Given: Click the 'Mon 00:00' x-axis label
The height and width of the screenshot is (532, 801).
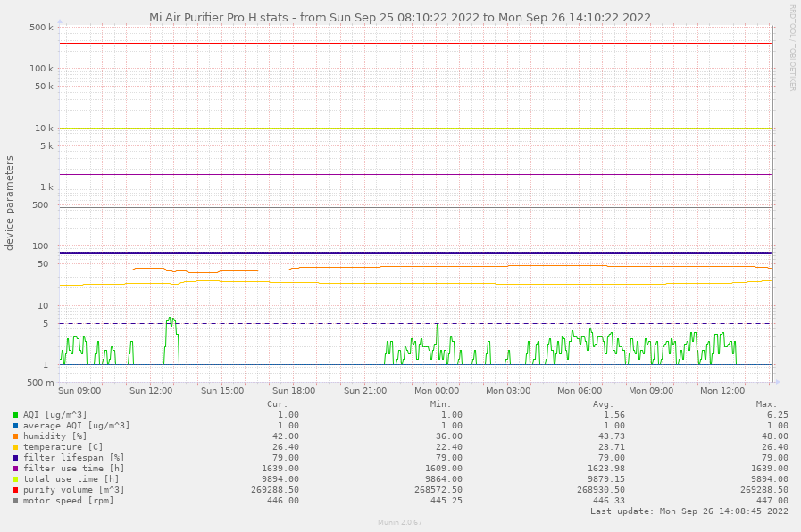Looking at the screenshot, I should tap(437, 391).
